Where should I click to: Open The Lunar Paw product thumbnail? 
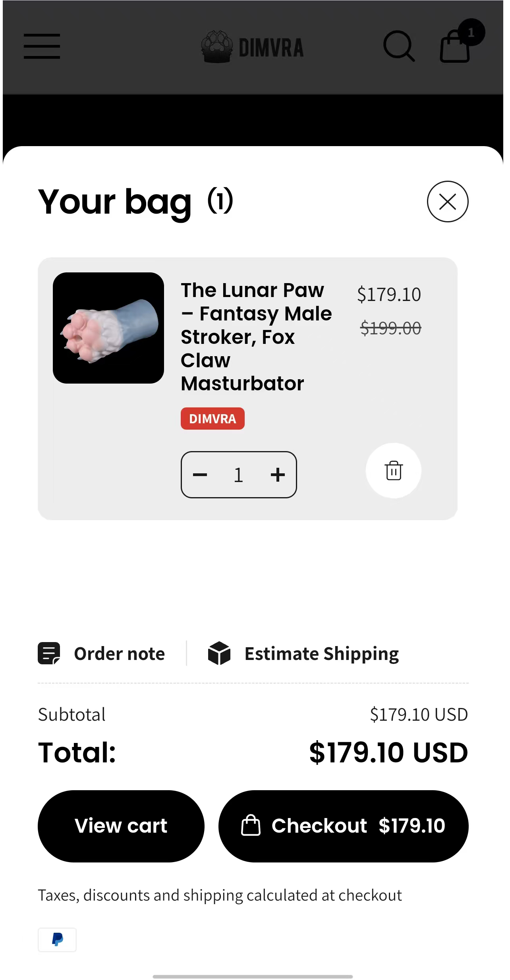click(108, 328)
